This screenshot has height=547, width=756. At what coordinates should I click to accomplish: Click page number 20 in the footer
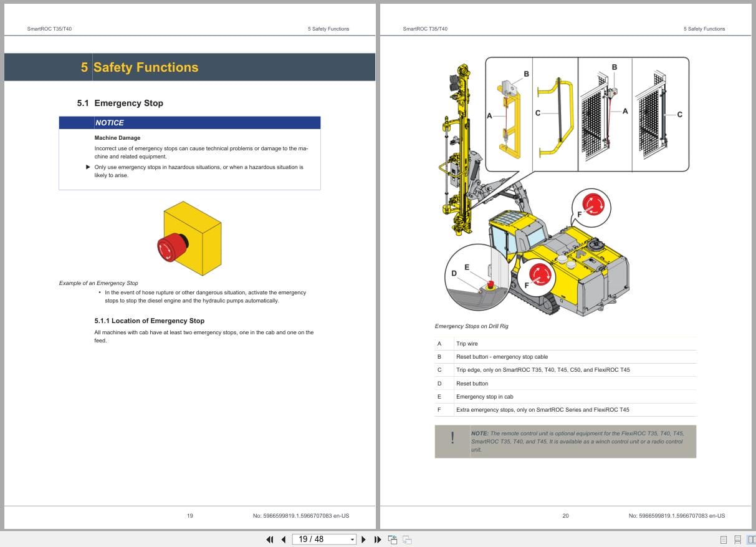(565, 516)
